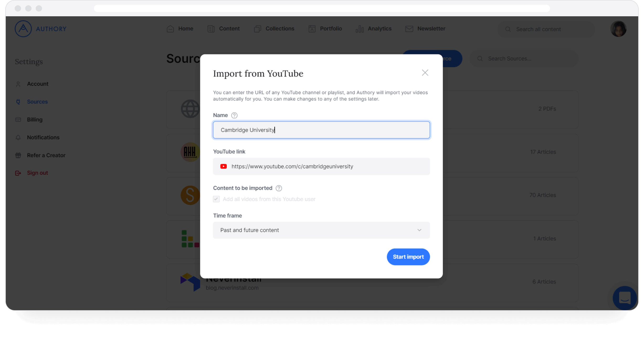Click the Name field help icon
The height and width of the screenshot is (337, 644).
234,115
